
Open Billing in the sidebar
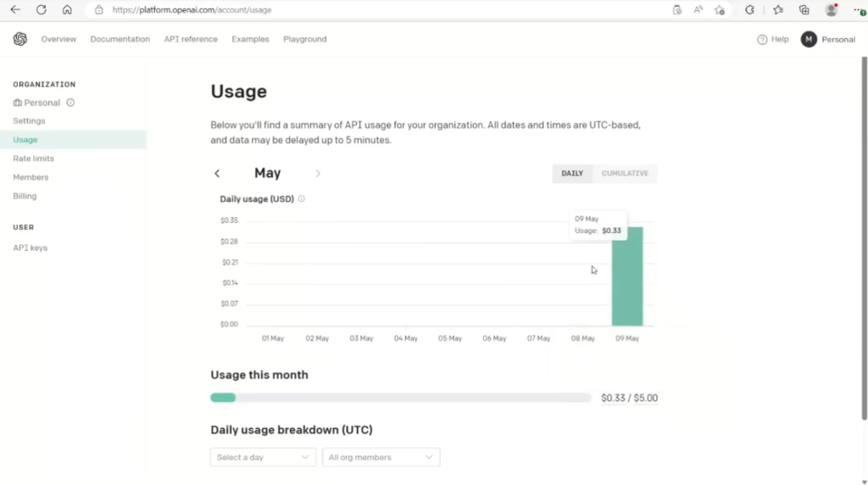click(25, 196)
